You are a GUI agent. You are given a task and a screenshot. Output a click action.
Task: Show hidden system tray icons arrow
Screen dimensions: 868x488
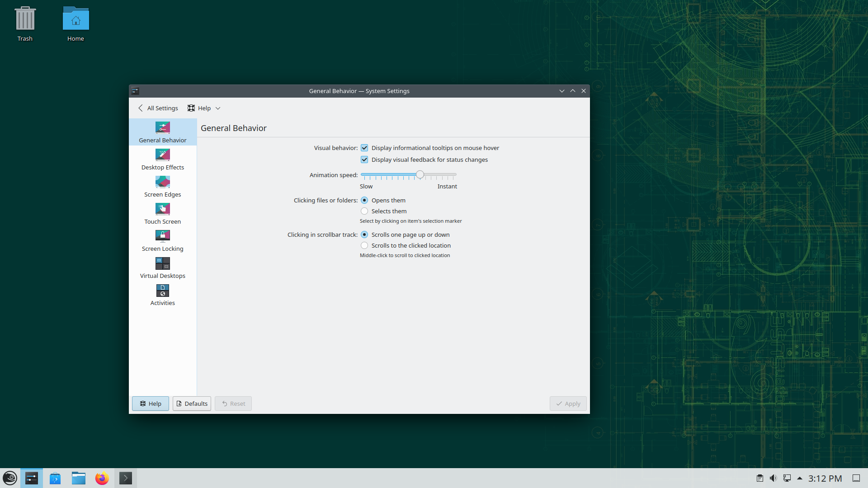coord(800,478)
